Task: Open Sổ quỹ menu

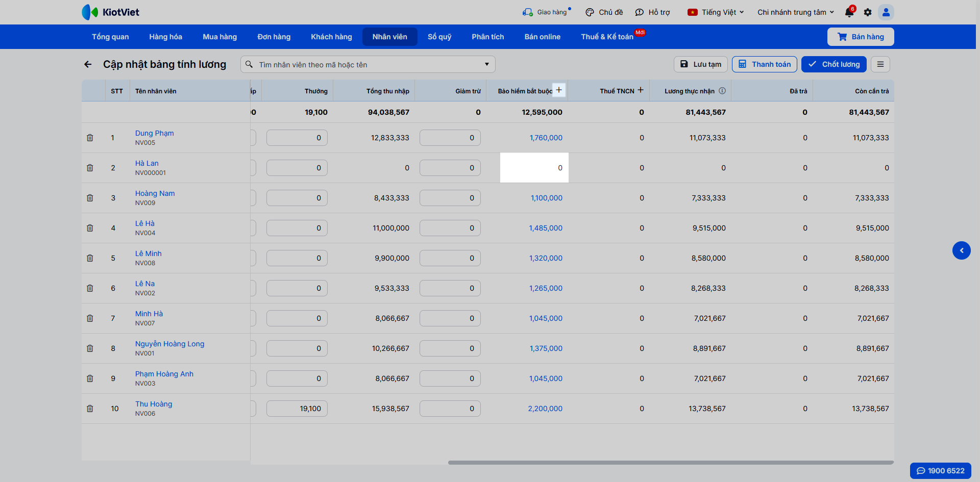Action: [439, 37]
